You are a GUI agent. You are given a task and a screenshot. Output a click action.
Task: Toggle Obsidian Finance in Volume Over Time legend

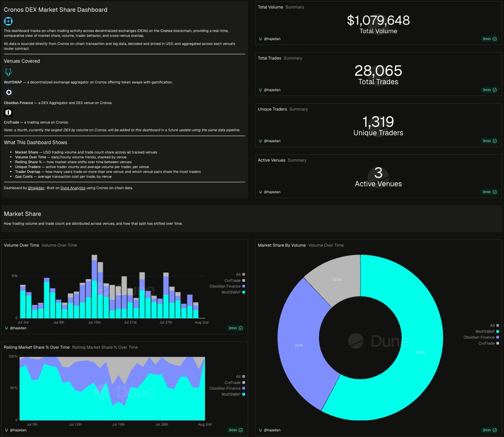[x=227, y=286]
